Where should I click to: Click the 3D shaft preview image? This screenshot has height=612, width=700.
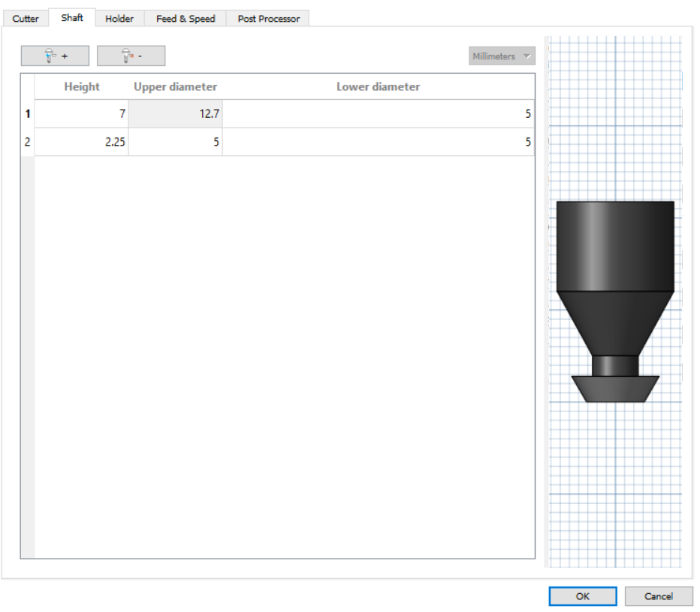coord(616,300)
